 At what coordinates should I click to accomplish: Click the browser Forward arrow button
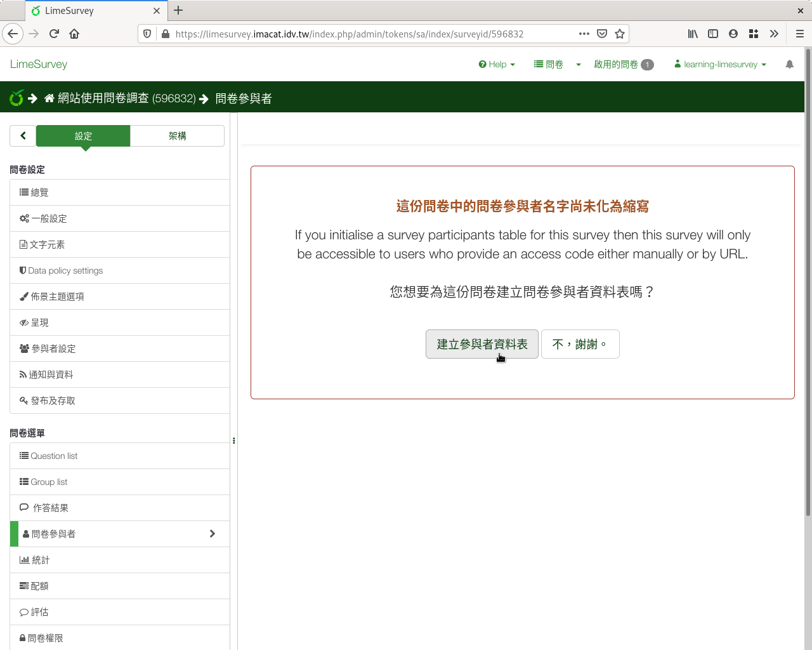[x=34, y=34]
